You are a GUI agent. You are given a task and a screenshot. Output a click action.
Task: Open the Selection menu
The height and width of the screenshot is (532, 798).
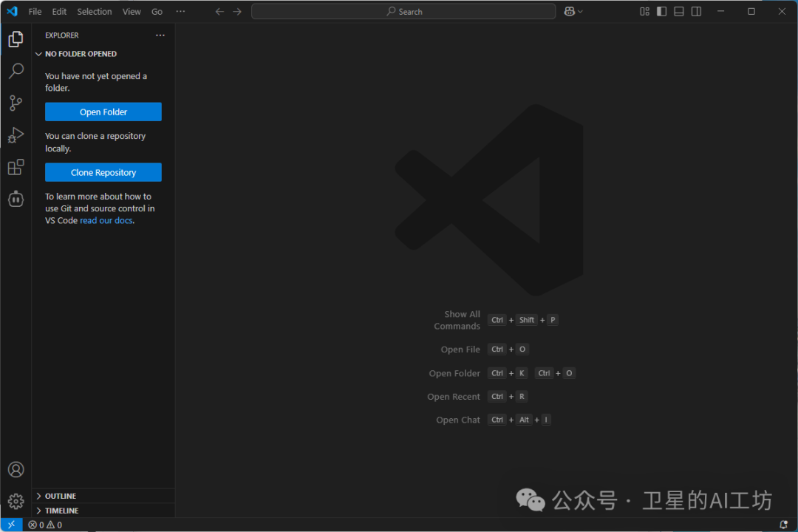pyautogui.click(x=95, y=12)
